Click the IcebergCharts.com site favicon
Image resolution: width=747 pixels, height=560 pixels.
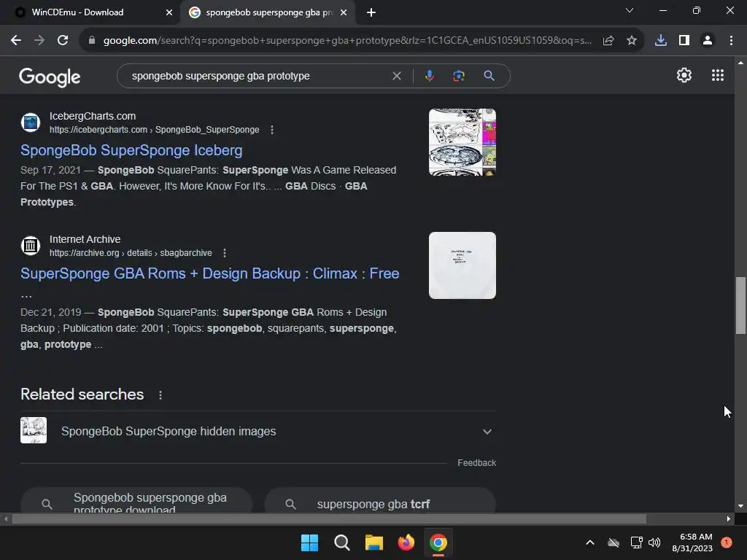(x=31, y=122)
